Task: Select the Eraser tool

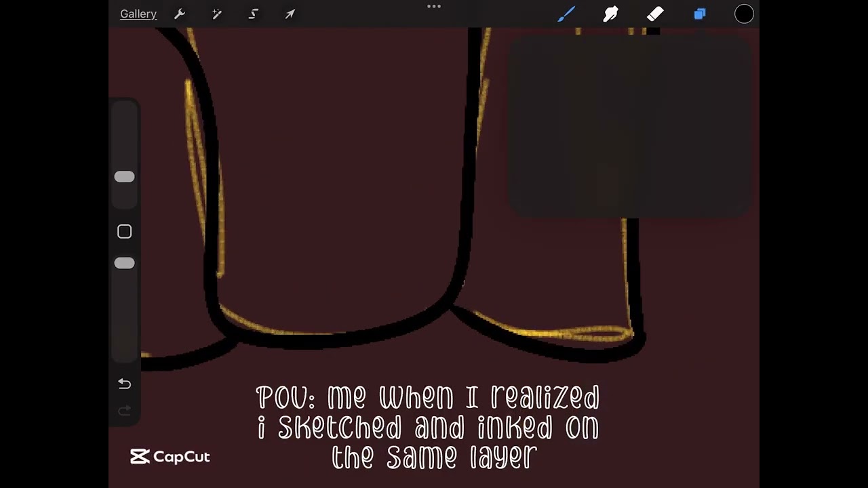Action: coord(655,14)
